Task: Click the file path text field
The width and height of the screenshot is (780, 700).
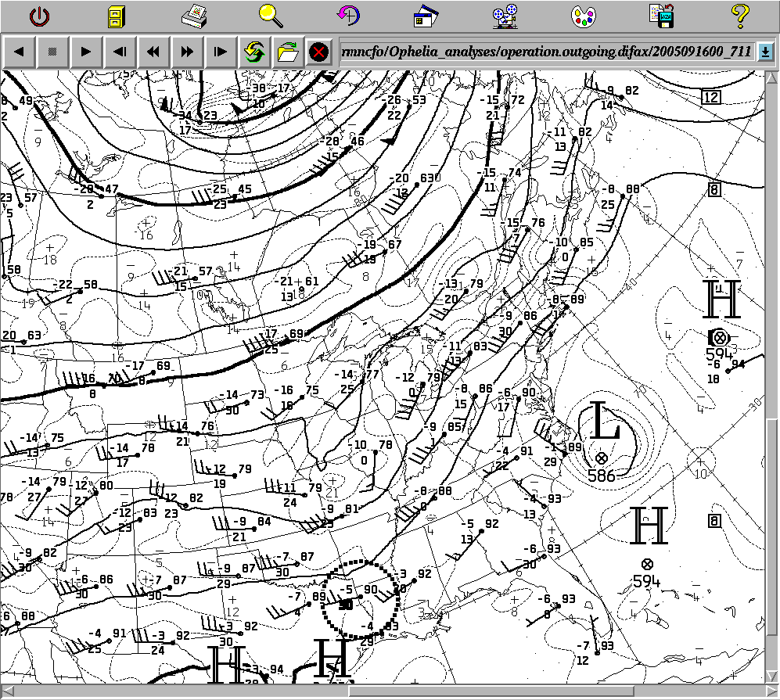Action: (546, 52)
